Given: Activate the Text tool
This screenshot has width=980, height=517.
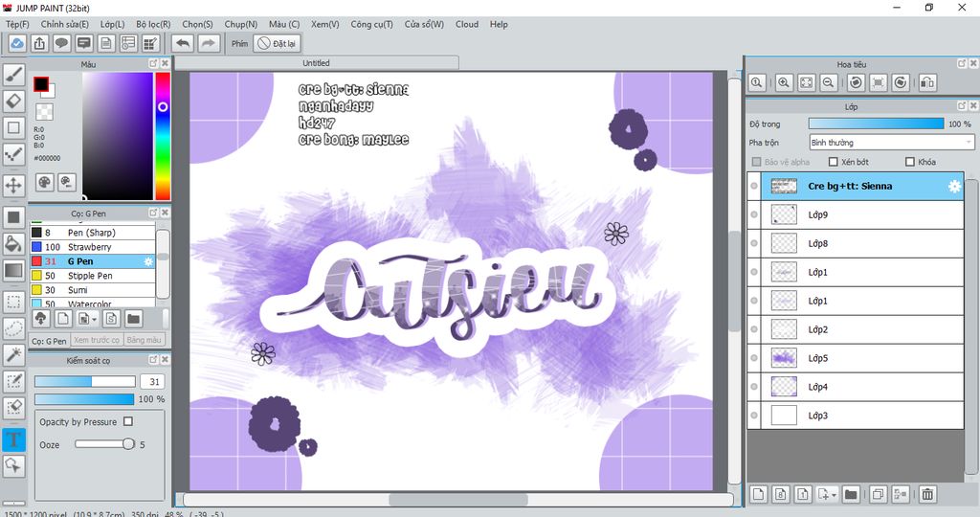Looking at the screenshot, I should [x=13, y=438].
